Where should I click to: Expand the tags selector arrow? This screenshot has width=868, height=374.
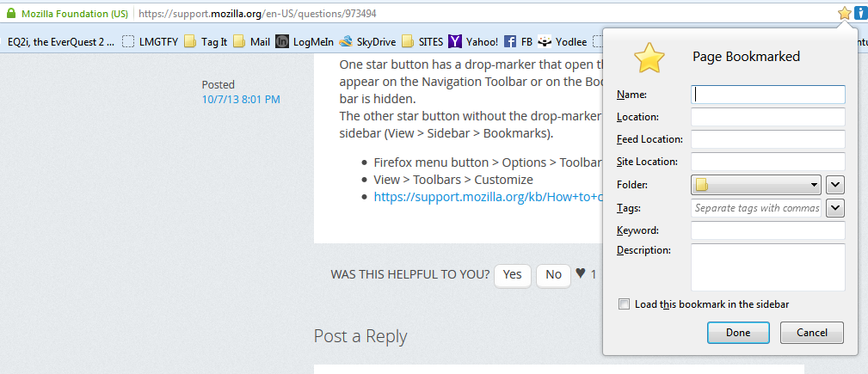click(x=835, y=207)
